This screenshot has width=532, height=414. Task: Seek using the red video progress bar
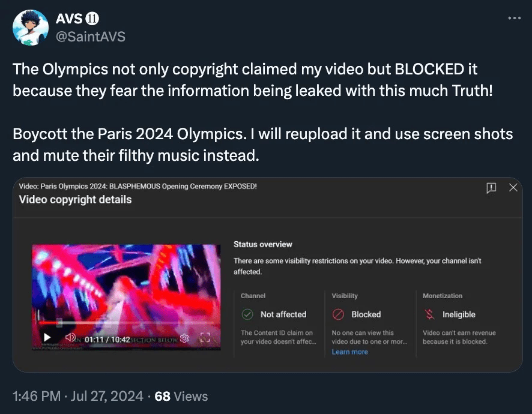125,323
